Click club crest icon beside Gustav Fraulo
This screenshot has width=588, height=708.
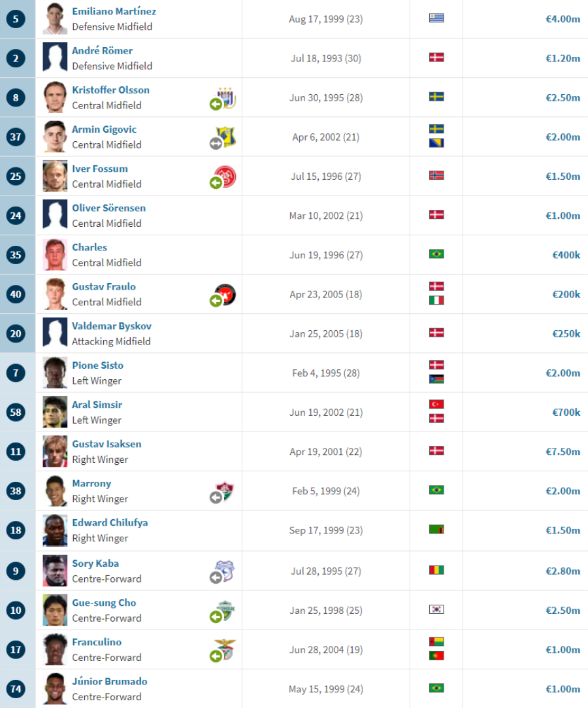click(226, 294)
